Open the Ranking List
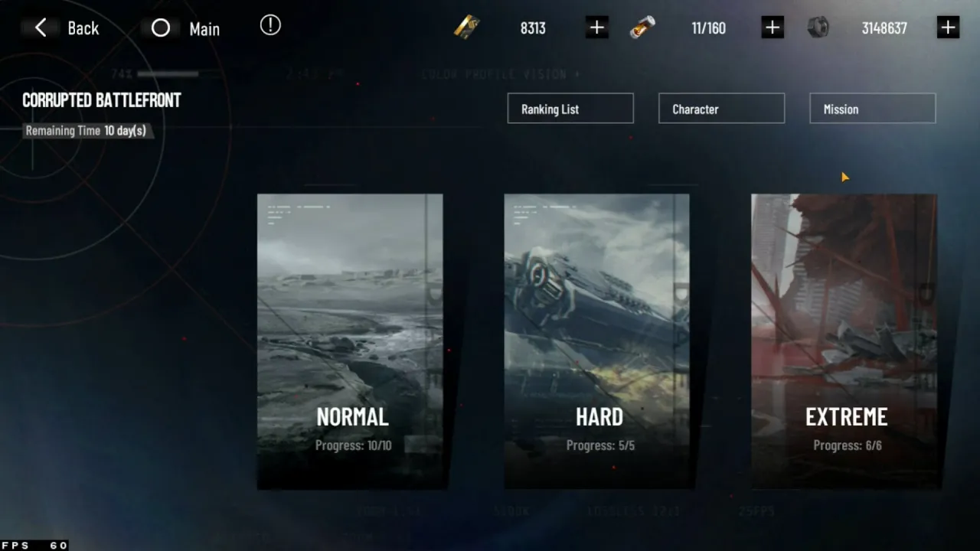Image resolution: width=980 pixels, height=551 pixels. 570,109
